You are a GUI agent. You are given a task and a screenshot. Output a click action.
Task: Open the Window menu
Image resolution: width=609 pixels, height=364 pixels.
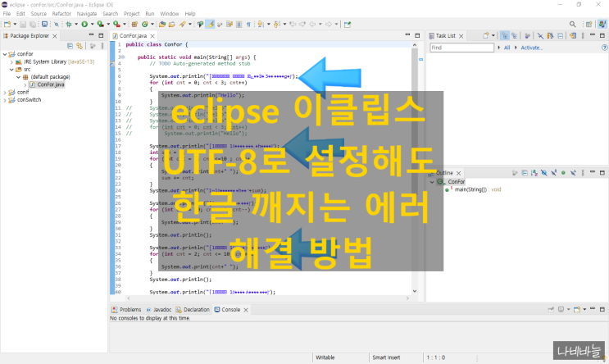tap(170, 14)
